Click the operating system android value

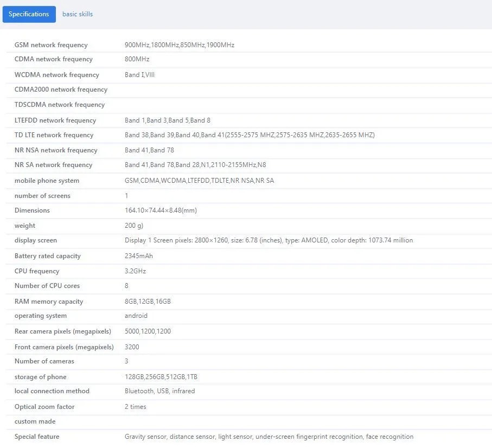(136, 316)
